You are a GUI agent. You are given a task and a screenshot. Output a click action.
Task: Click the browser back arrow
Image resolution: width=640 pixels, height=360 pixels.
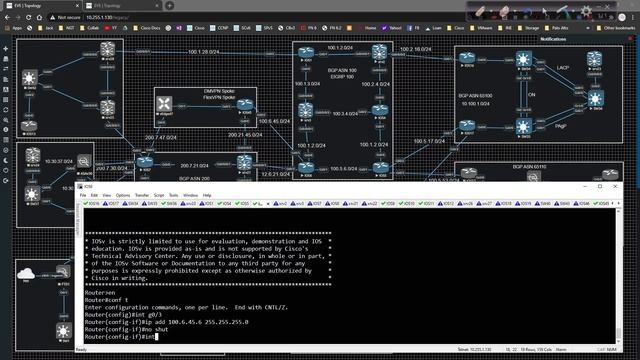pyautogui.click(x=7, y=18)
